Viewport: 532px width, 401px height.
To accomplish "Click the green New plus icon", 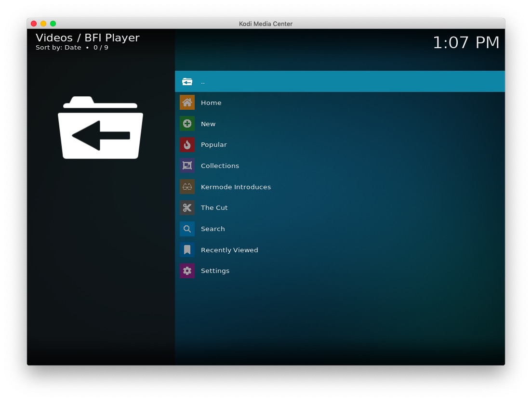I will click(x=187, y=124).
